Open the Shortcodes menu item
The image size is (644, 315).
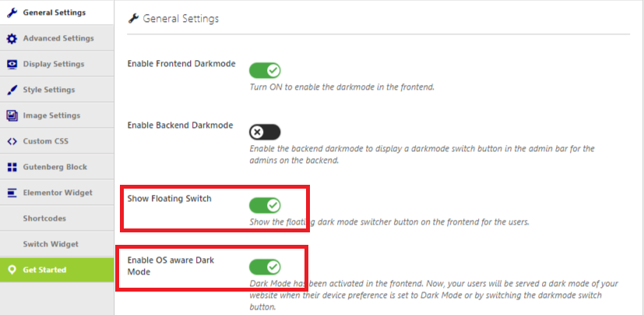tap(44, 218)
